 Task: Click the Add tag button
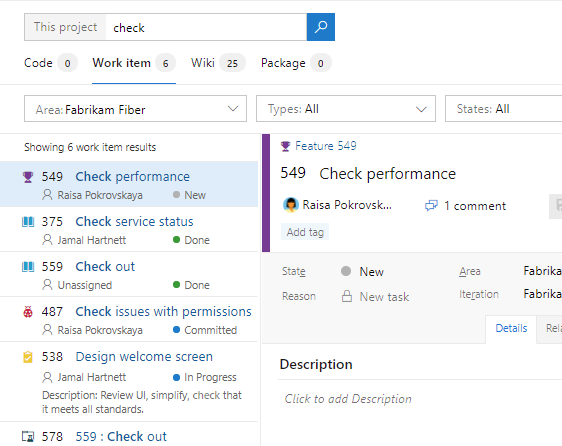pos(305,232)
